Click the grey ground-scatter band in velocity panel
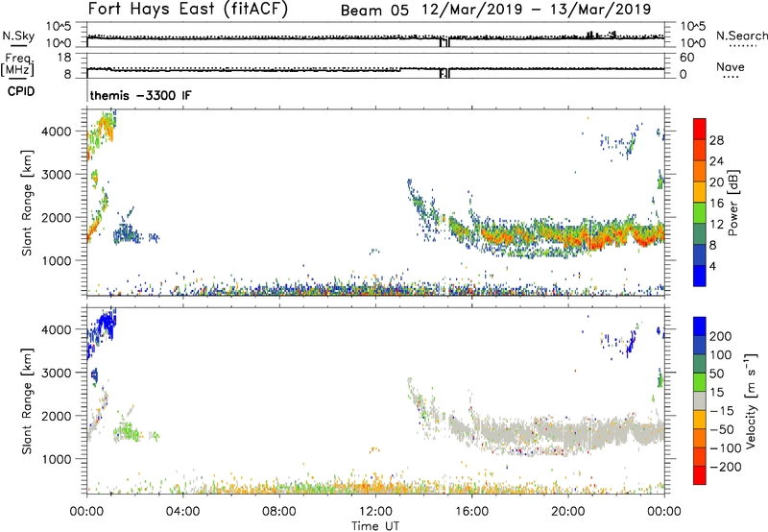Screen dimensions: 768x532 tap(559, 432)
